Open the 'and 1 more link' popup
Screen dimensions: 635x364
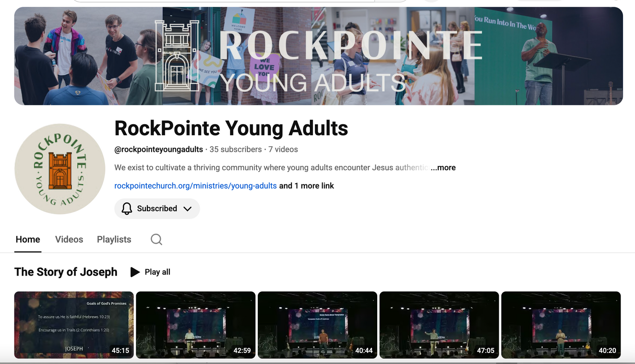[306, 186]
